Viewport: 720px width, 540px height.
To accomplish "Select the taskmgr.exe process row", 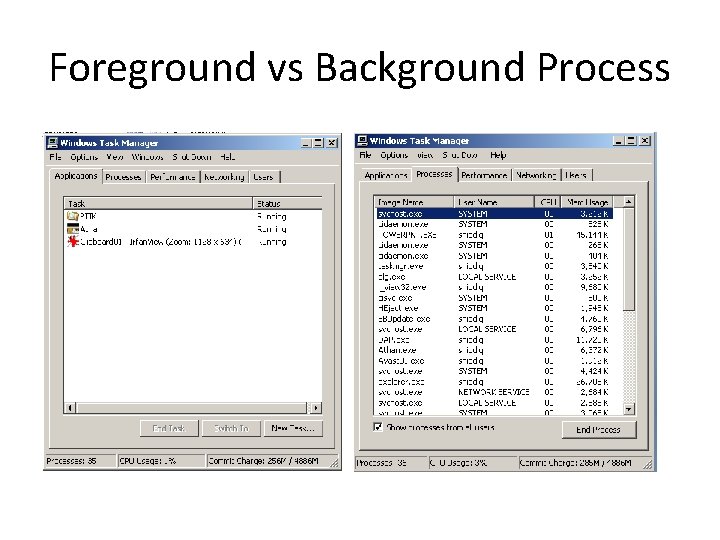I will [494, 266].
